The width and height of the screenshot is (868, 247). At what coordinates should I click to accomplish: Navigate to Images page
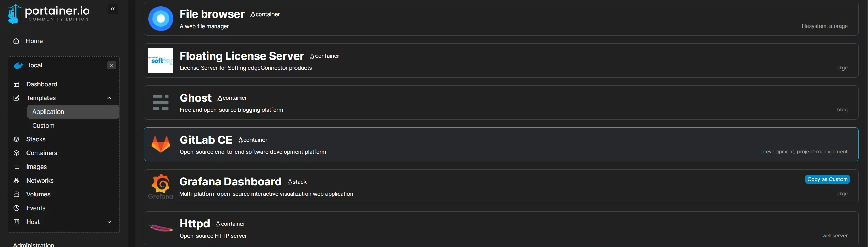[x=36, y=167]
